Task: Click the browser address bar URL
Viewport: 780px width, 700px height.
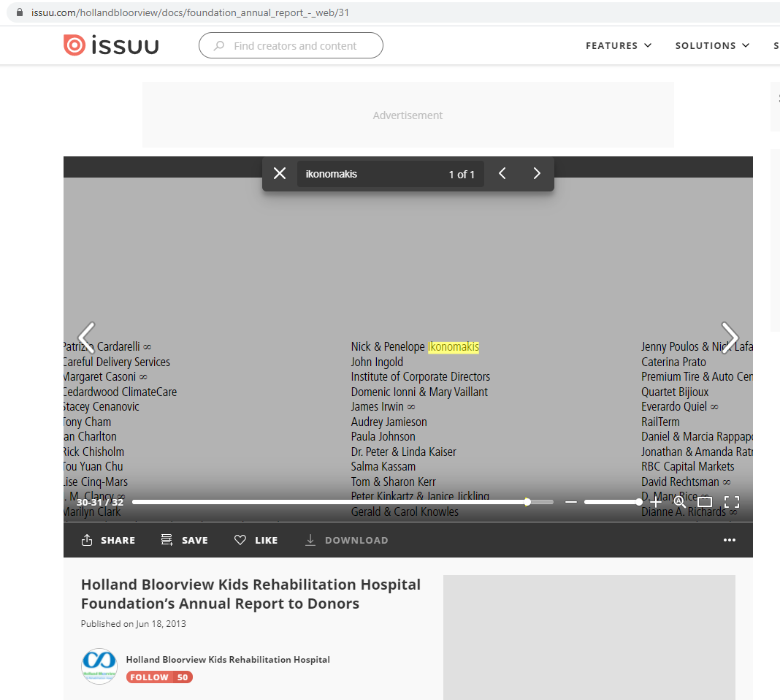Action: pos(190,13)
